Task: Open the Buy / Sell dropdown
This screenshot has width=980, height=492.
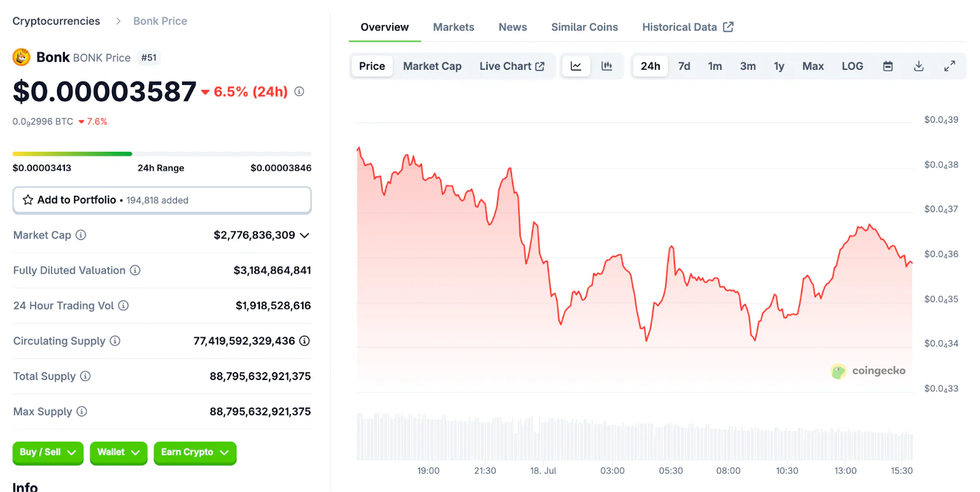Action: 48,452
